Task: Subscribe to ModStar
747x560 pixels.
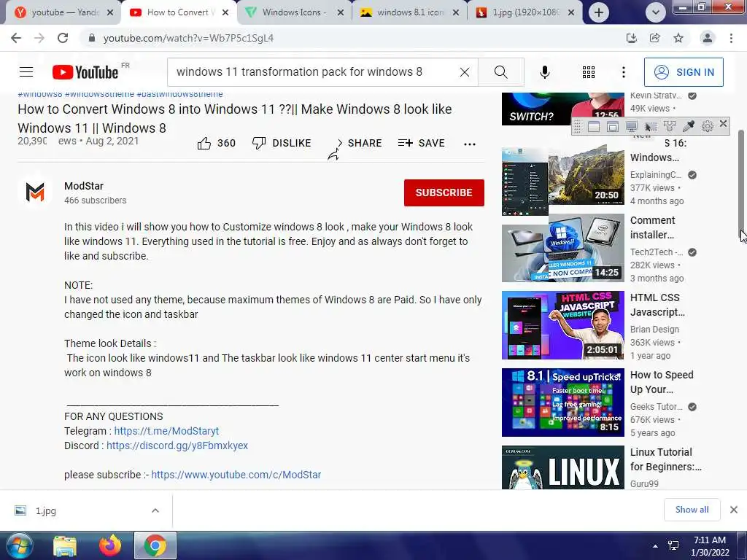Action: pyautogui.click(x=444, y=192)
